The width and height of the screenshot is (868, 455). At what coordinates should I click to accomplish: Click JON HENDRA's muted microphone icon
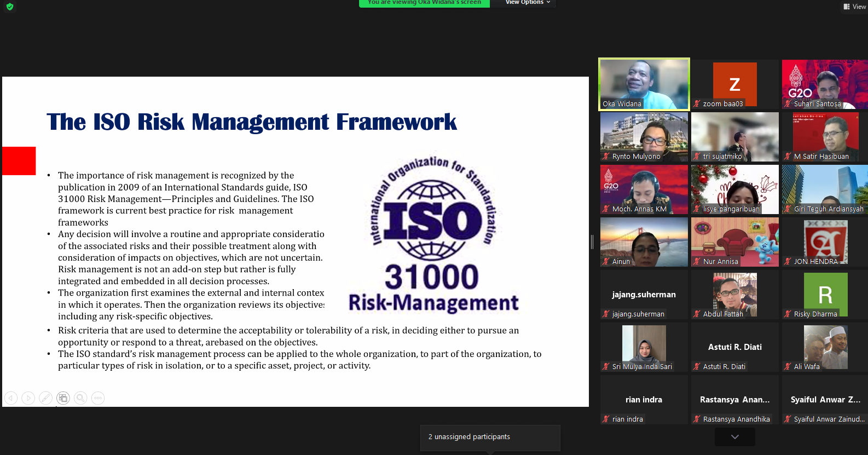788,261
